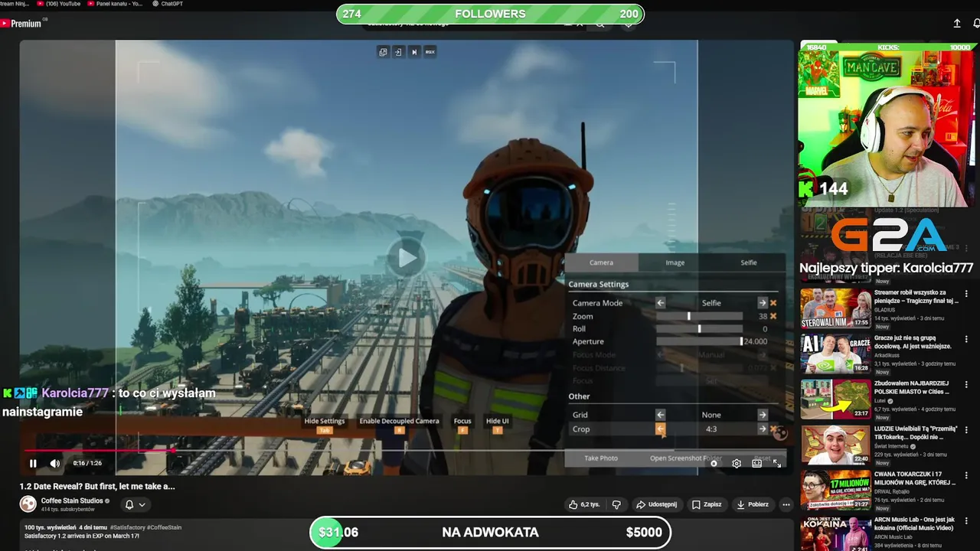Viewport: 980px width, 551px height.
Task: Open the player settings gear icon
Action: 737,463
